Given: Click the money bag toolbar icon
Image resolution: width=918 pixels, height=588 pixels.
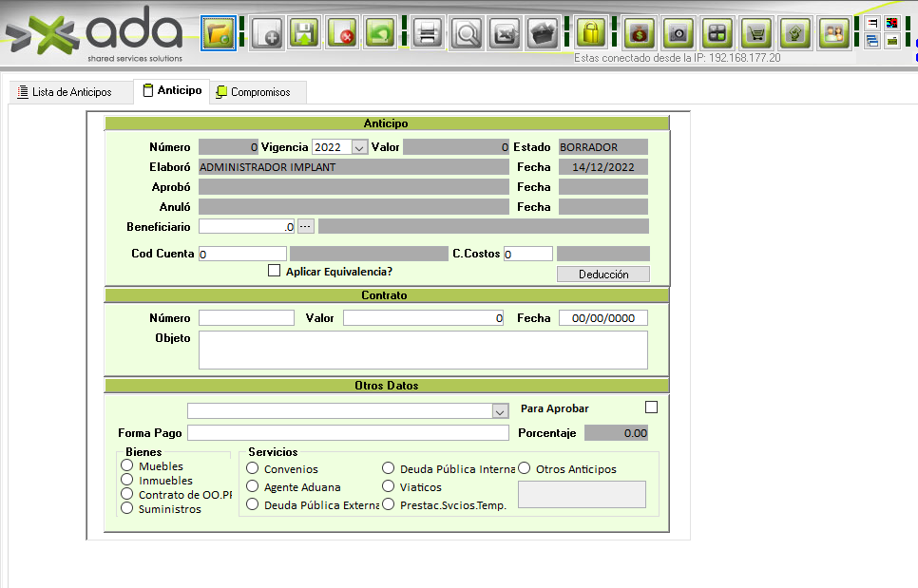Looking at the screenshot, I should [639, 34].
